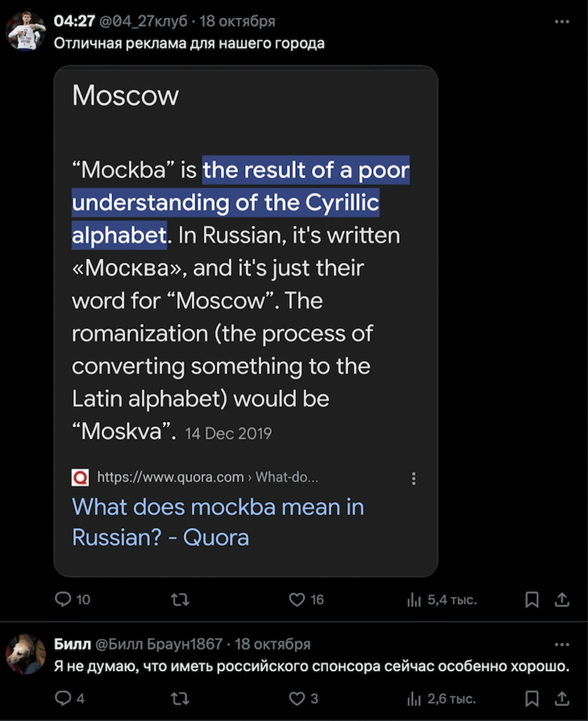588x721 pixels.
Task: Open the @04_27клуб handle link
Action: click(x=143, y=21)
